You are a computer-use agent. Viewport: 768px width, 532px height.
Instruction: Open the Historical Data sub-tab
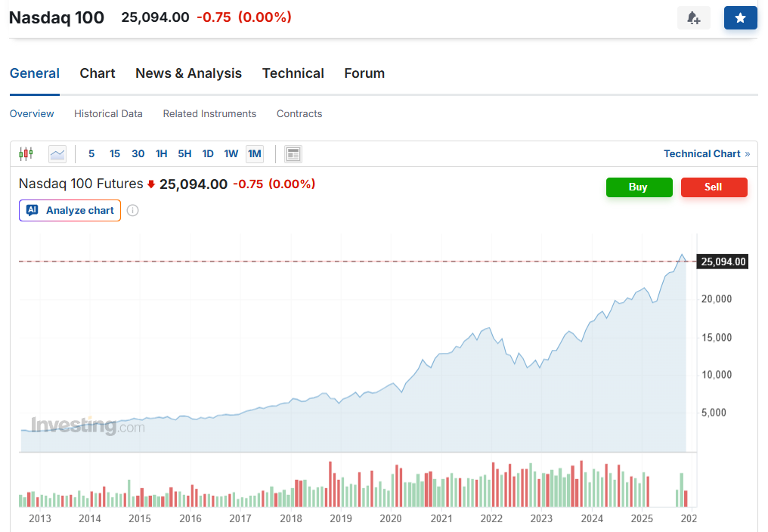[x=108, y=114]
